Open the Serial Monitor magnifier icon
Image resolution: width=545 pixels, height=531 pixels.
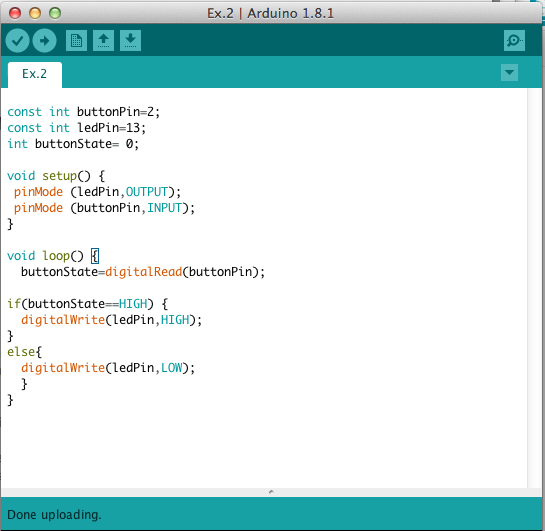514,41
